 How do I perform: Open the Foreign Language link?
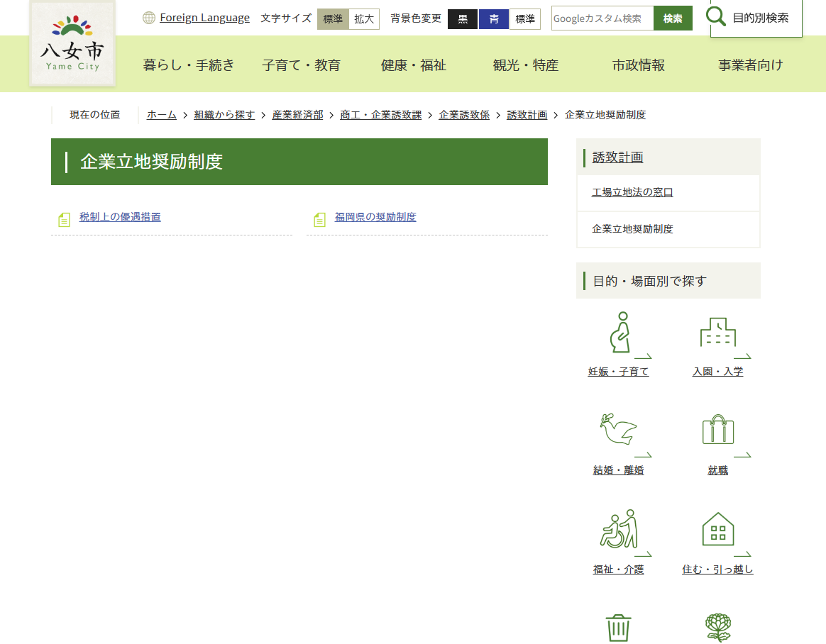pyautogui.click(x=204, y=18)
